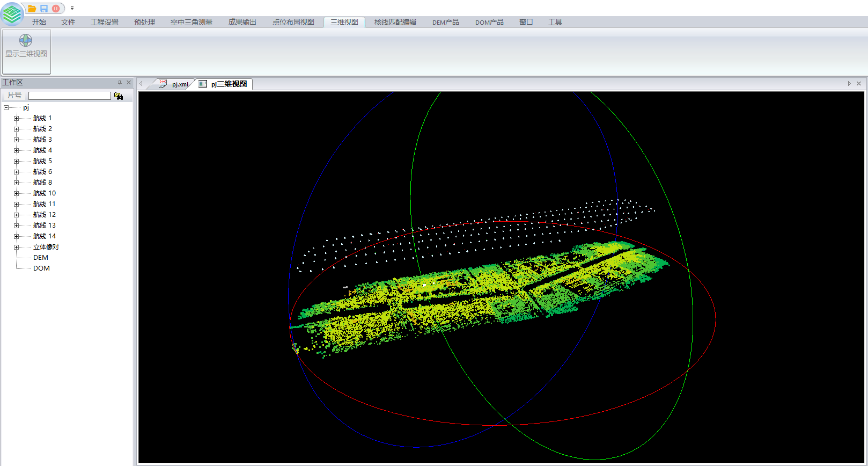
Task: Expand the 航线 1 node
Action: click(16, 118)
